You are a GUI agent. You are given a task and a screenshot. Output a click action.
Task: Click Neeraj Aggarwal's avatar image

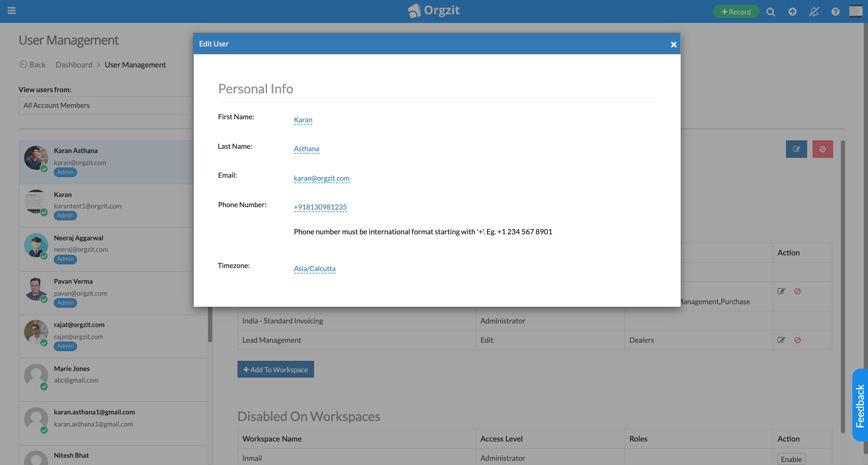point(36,245)
